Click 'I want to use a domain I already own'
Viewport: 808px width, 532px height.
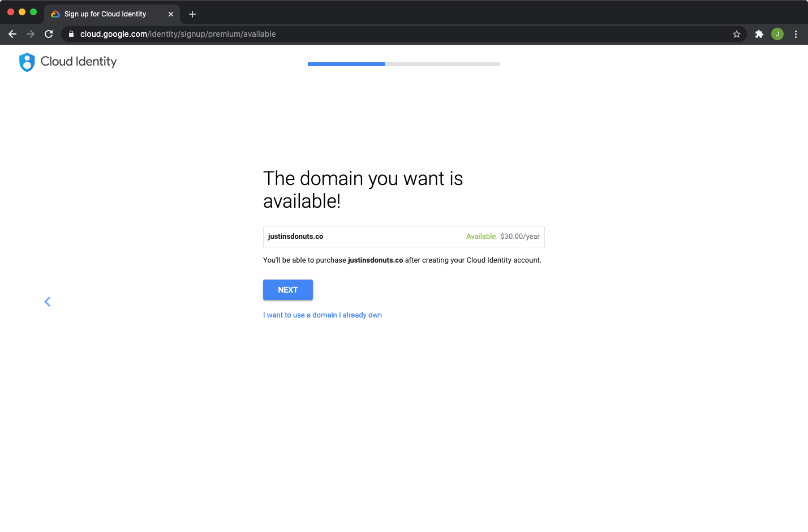click(x=323, y=315)
